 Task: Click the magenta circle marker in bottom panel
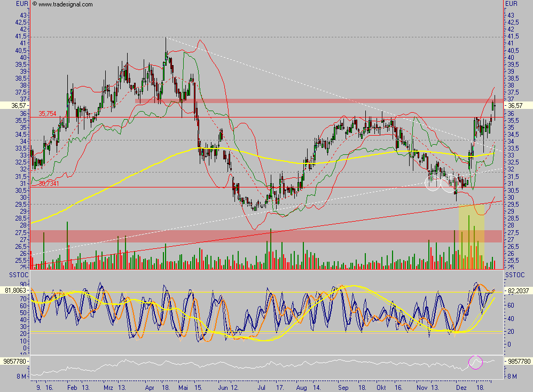pyautogui.click(x=475, y=362)
